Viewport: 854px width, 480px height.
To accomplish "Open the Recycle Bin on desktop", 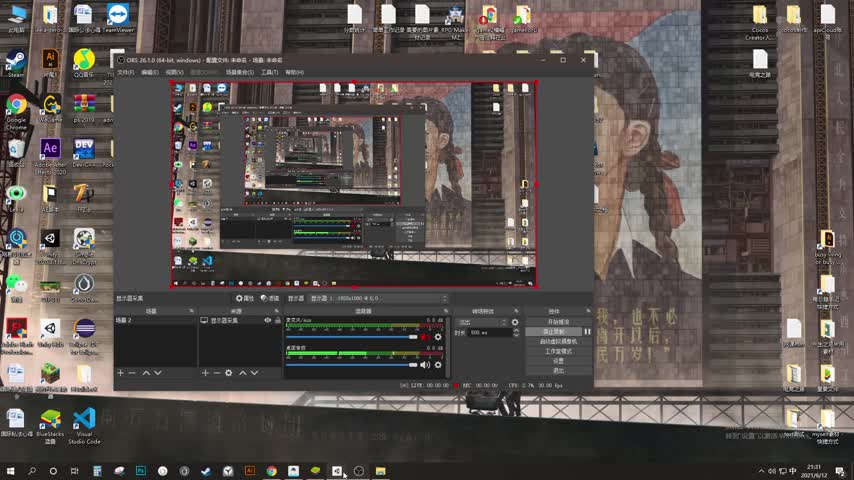I will click(16, 153).
